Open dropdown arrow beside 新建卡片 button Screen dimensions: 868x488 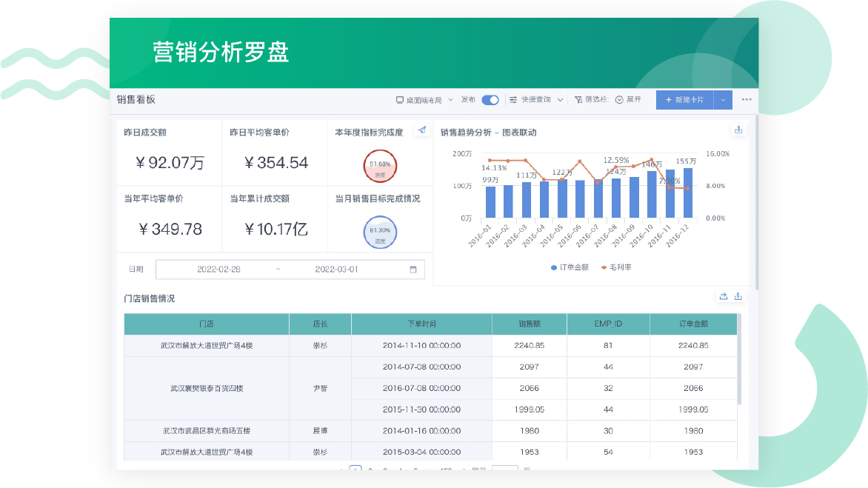[x=724, y=100]
